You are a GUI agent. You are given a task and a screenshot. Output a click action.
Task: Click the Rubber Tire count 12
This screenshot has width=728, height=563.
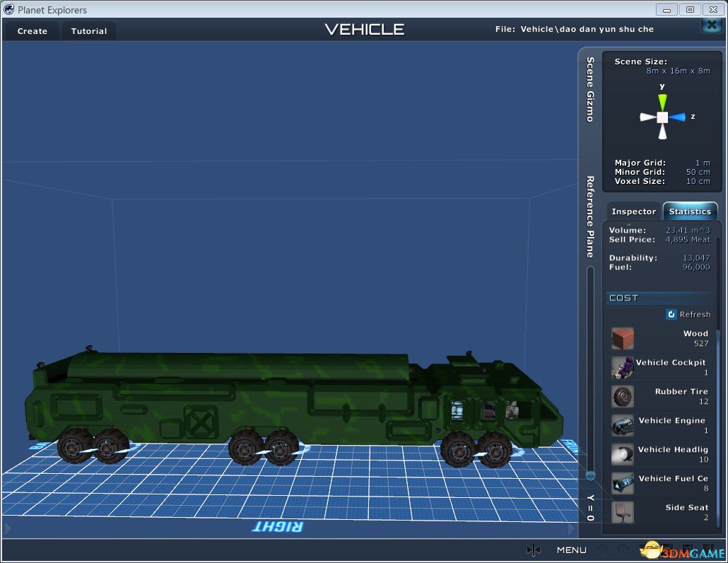pos(704,402)
